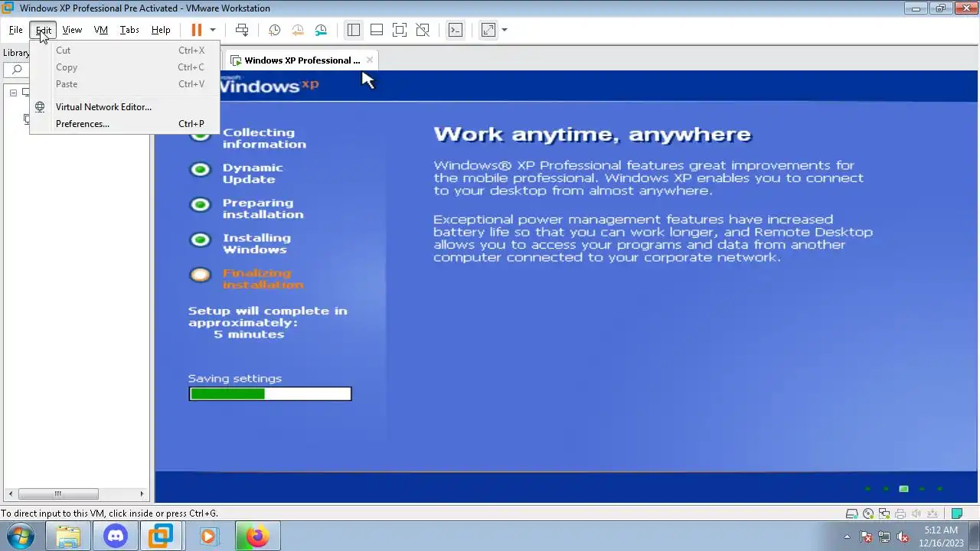
Task: Click the library scrollbar left arrow
Action: tap(11, 494)
